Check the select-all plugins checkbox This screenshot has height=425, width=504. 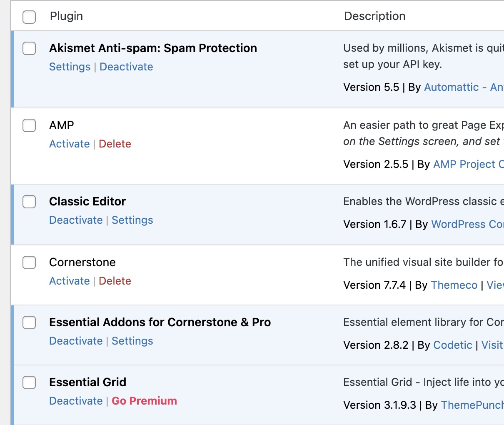(29, 17)
